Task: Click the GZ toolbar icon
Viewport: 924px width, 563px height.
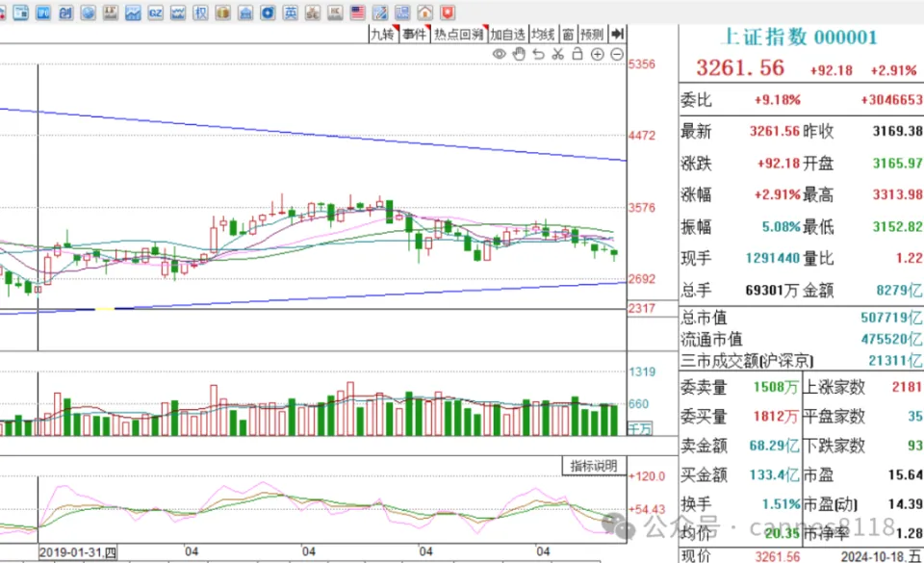Action: pyautogui.click(x=156, y=13)
